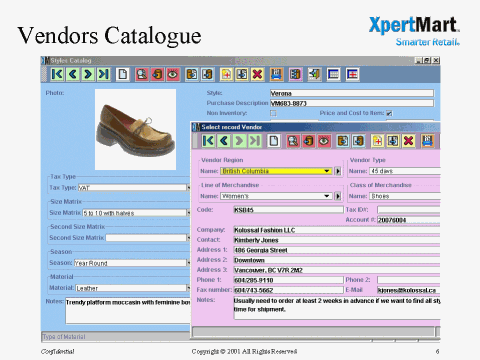Click the Company field Kolossal Fashion LLC
The width and height of the screenshot is (480, 360).
point(337,230)
